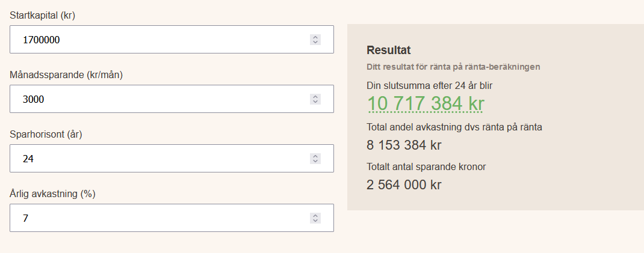Click the 8 153 384 kr return amount
Image resolution: width=644 pixels, height=253 pixels.
[404, 145]
